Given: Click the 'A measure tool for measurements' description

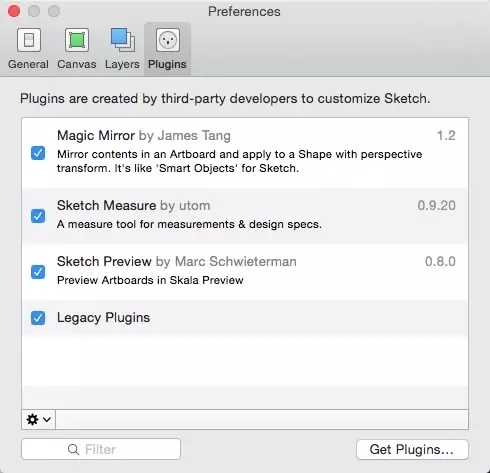Looking at the screenshot, I should (x=189, y=224).
